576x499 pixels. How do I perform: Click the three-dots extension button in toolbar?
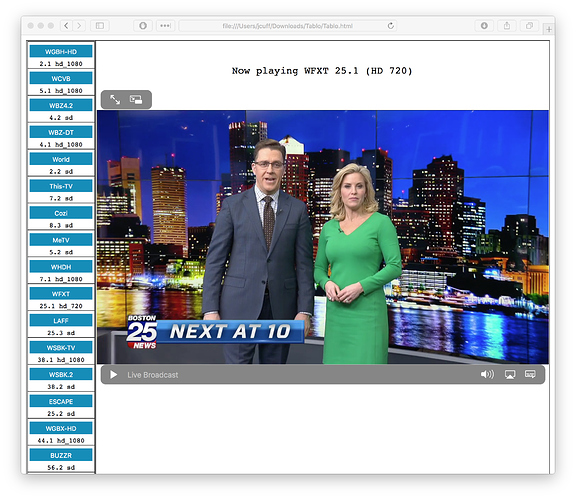point(165,26)
